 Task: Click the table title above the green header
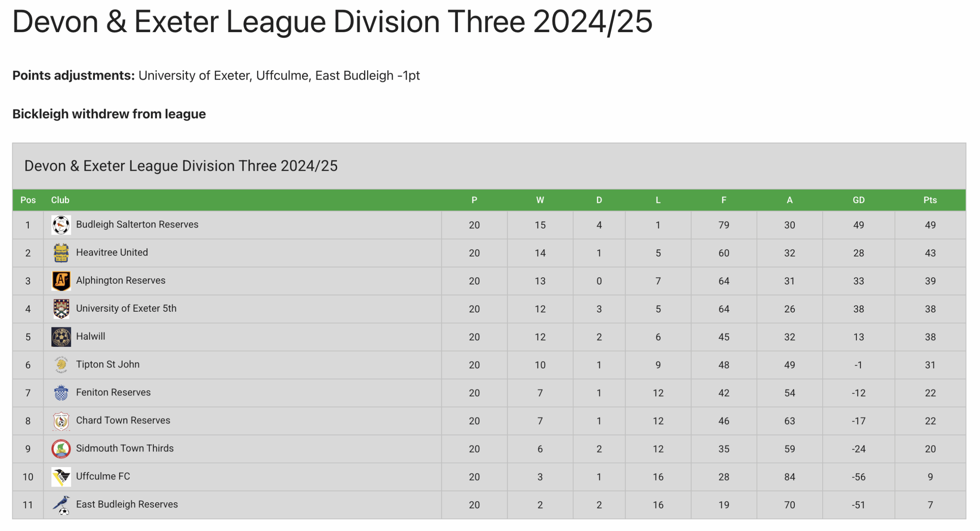click(181, 166)
